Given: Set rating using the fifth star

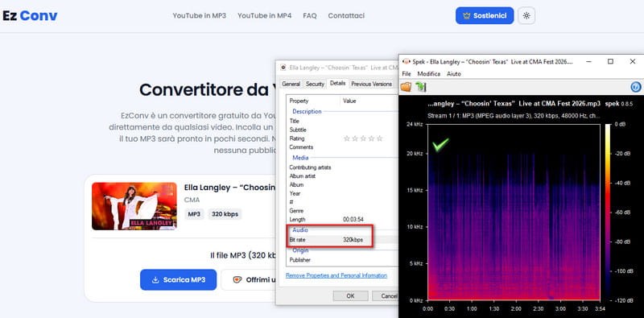Looking at the screenshot, I should click(x=379, y=138).
